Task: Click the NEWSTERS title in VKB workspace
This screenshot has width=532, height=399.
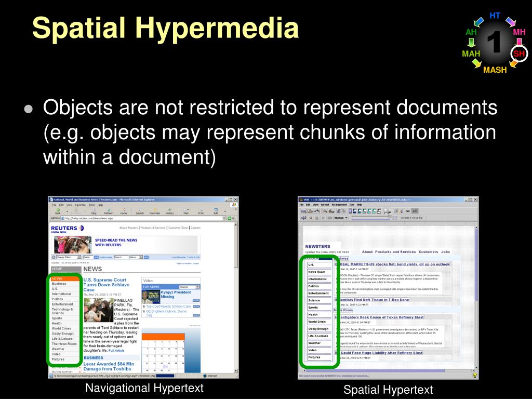Action: [x=317, y=246]
